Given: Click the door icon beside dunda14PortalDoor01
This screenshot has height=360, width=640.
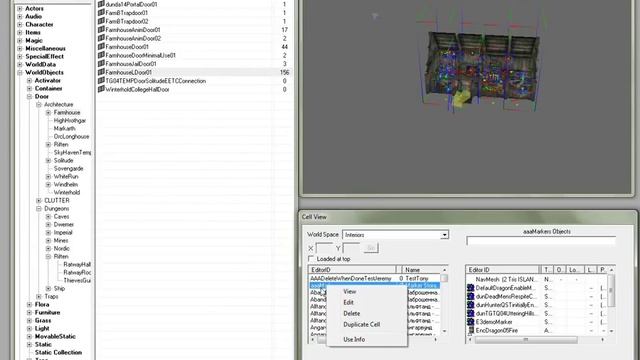Looking at the screenshot, I should (101, 4).
